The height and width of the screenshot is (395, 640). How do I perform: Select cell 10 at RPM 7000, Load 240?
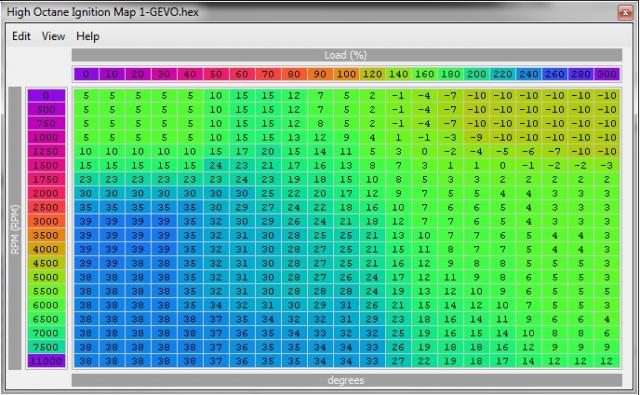[529, 333]
